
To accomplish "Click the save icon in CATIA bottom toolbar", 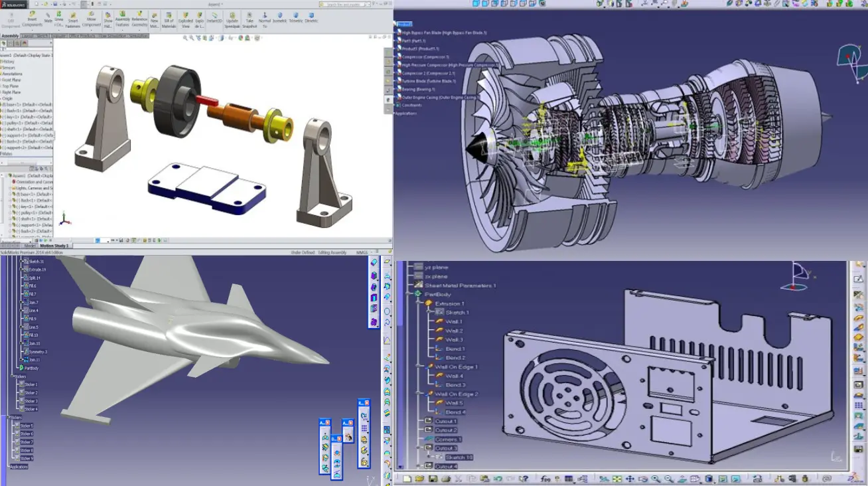I will click(x=433, y=479).
